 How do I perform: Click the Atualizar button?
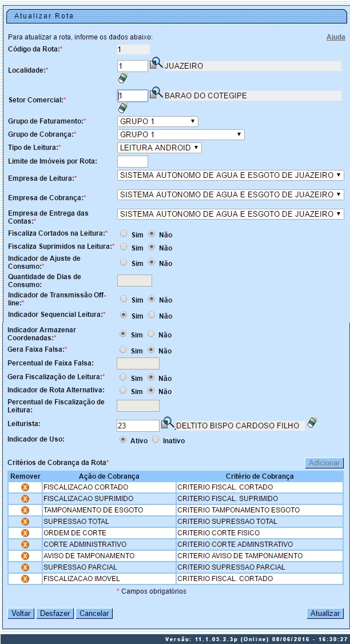pos(325,613)
